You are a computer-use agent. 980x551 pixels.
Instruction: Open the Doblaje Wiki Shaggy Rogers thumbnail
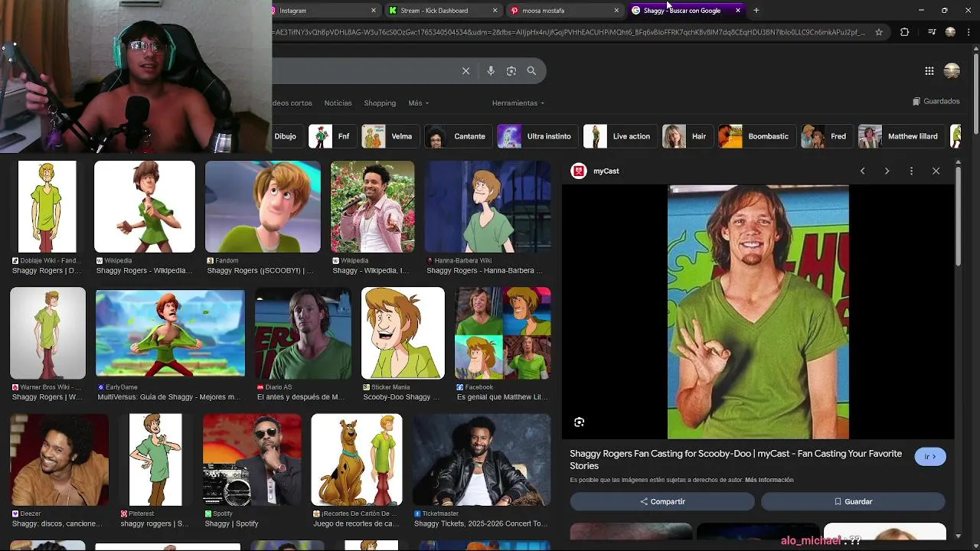(x=47, y=207)
